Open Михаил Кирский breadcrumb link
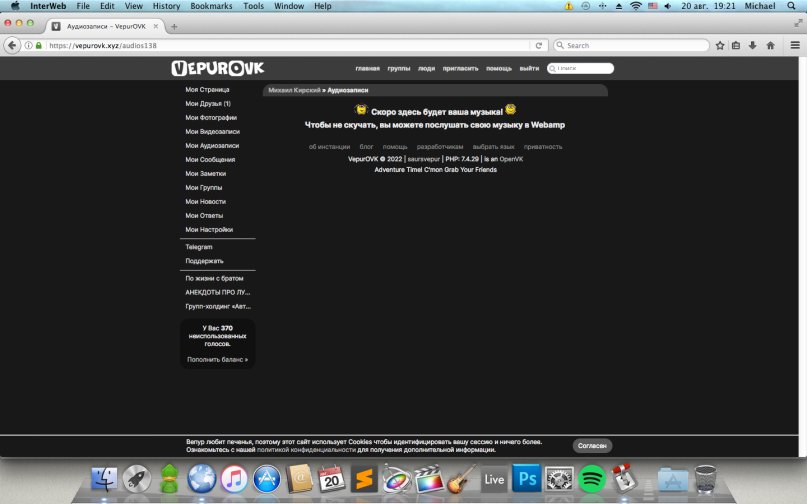 pos(294,90)
